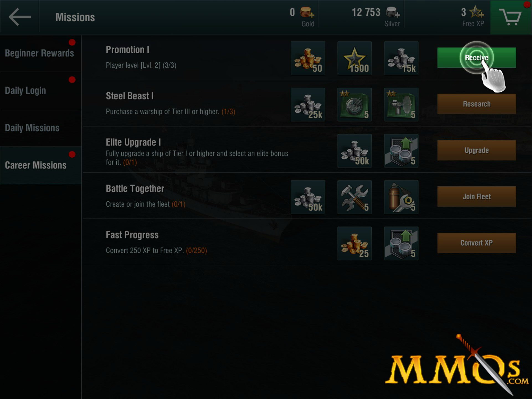Click the Convert XP button

(x=477, y=243)
